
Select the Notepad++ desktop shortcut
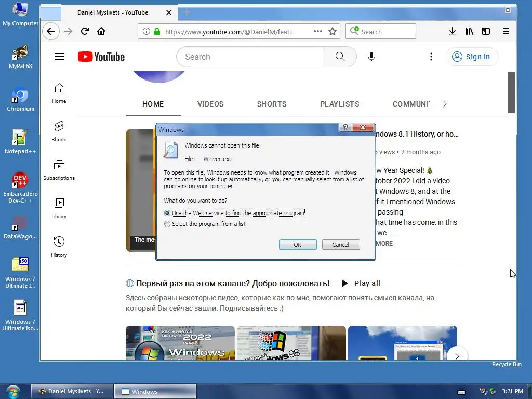(20, 142)
